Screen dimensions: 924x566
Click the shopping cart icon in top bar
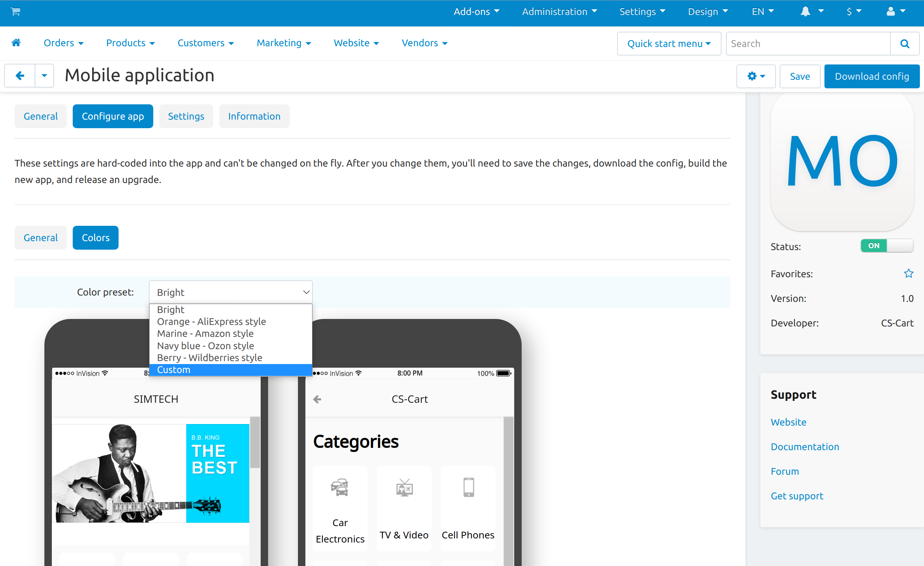tap(15, 12)
